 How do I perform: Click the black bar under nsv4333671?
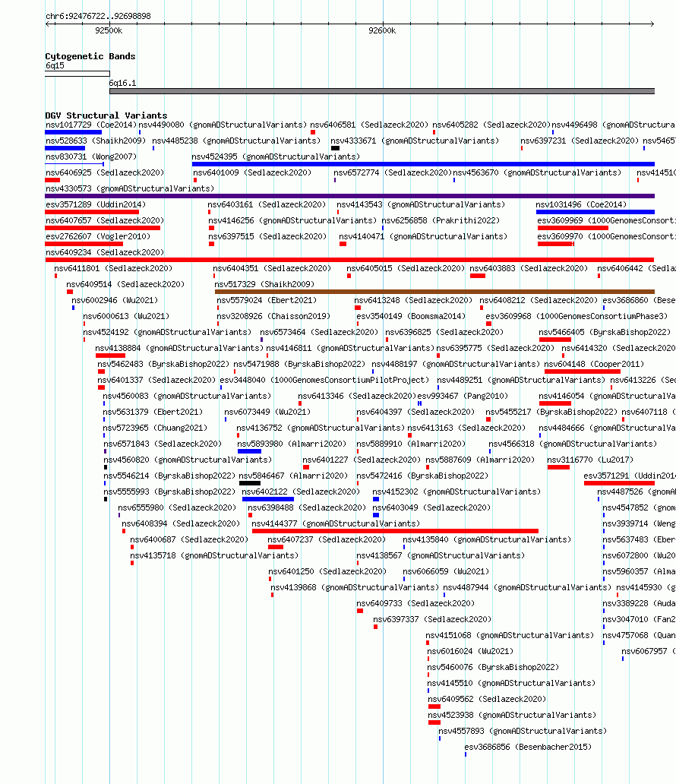335,148
